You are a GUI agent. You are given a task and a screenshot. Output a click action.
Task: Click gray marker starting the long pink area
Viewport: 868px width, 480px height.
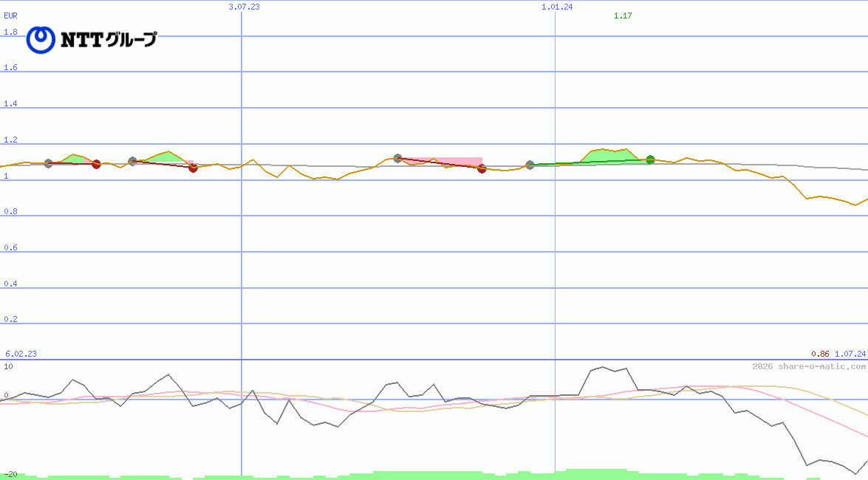click(x=397, y=158)
